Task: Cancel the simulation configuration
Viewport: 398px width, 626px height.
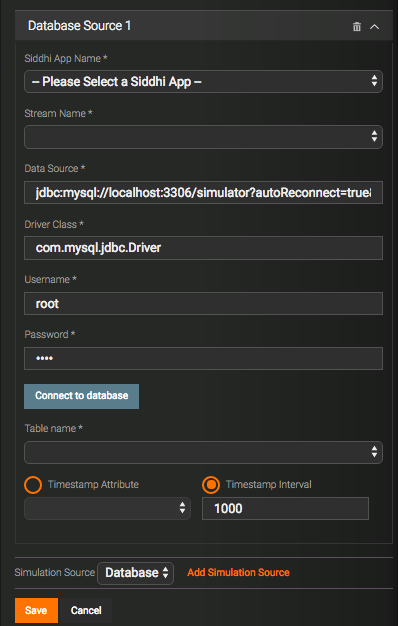Action: 86,610
